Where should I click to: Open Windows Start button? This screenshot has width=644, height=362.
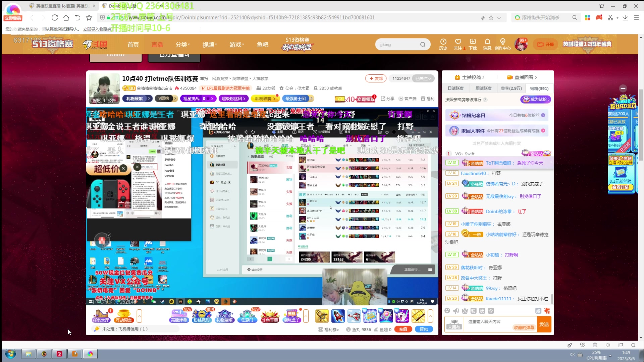[x=10, y=354]
